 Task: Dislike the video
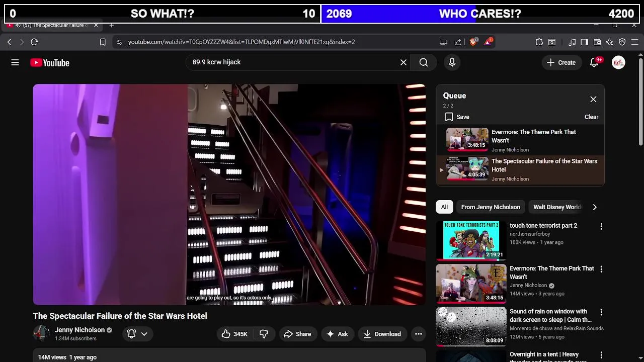point(264,334)
